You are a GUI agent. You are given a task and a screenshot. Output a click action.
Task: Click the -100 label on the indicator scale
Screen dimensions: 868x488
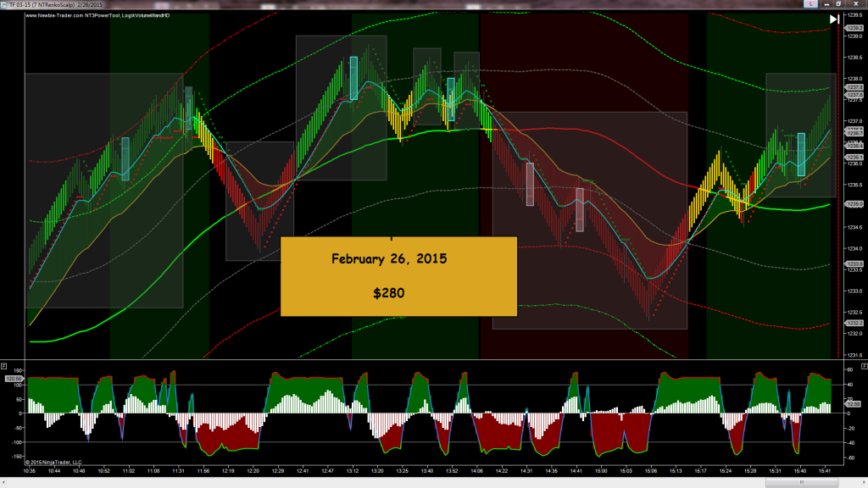tap(17, 442)
